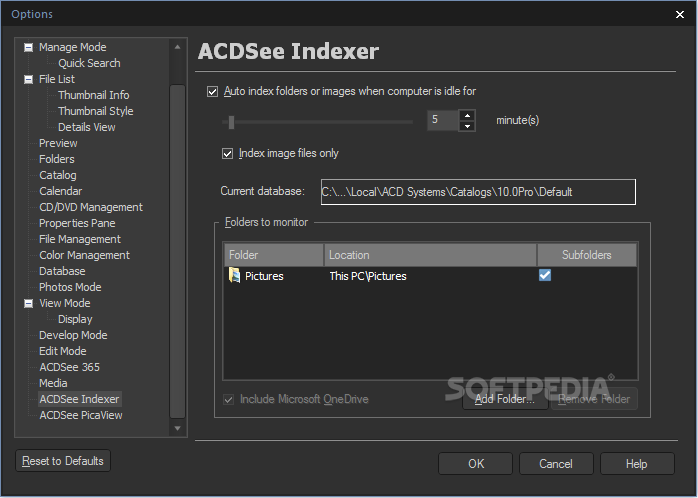The width and height of the screenshot is (698, 498).
Task: Click the Location column header
Action: 430,255
